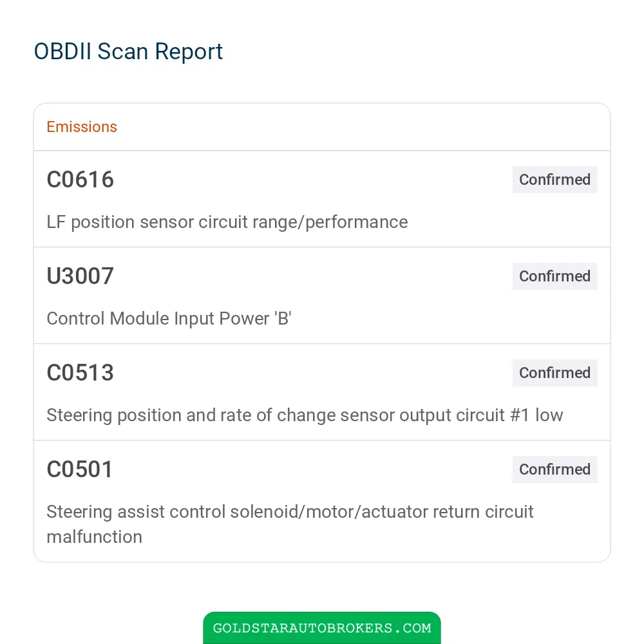Click the OBDII Scan Report heading
The image size is (644, 644).
pos(128,52)
